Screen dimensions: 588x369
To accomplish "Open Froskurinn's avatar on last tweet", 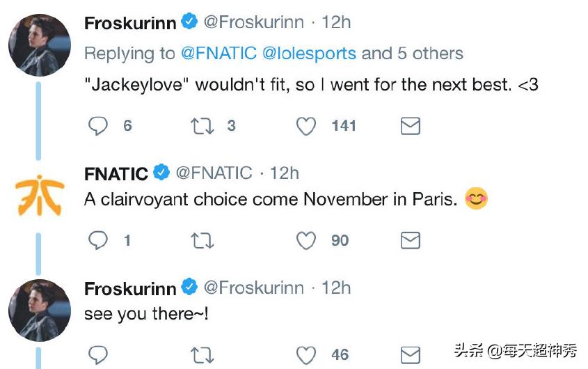I will click(39, 311).
